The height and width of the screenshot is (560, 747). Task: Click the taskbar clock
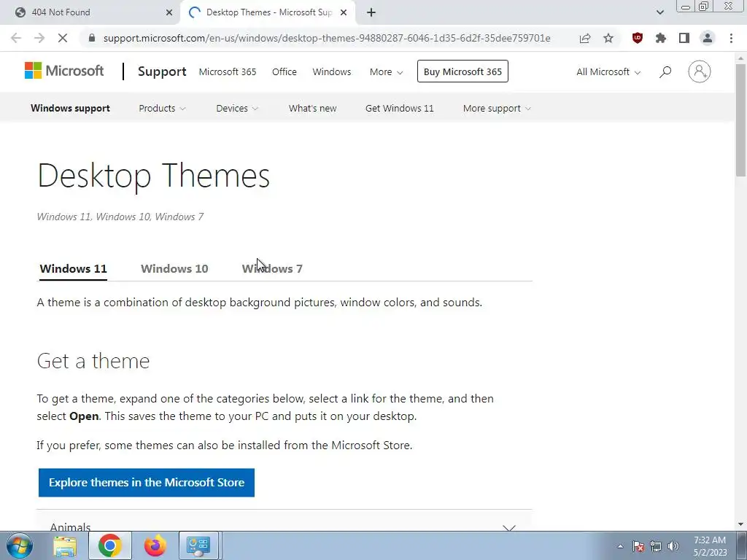(x=710, y=546)
